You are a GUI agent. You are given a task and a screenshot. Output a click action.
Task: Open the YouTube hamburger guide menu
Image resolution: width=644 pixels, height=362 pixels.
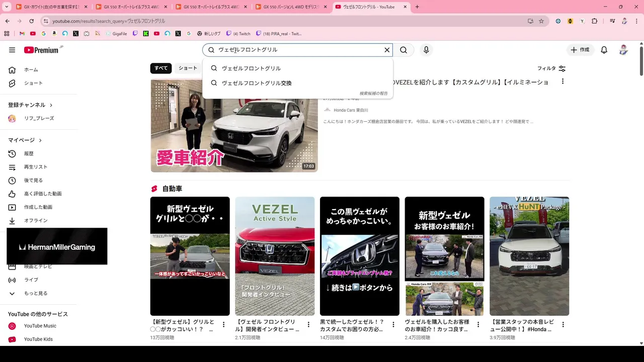[12, 50]
